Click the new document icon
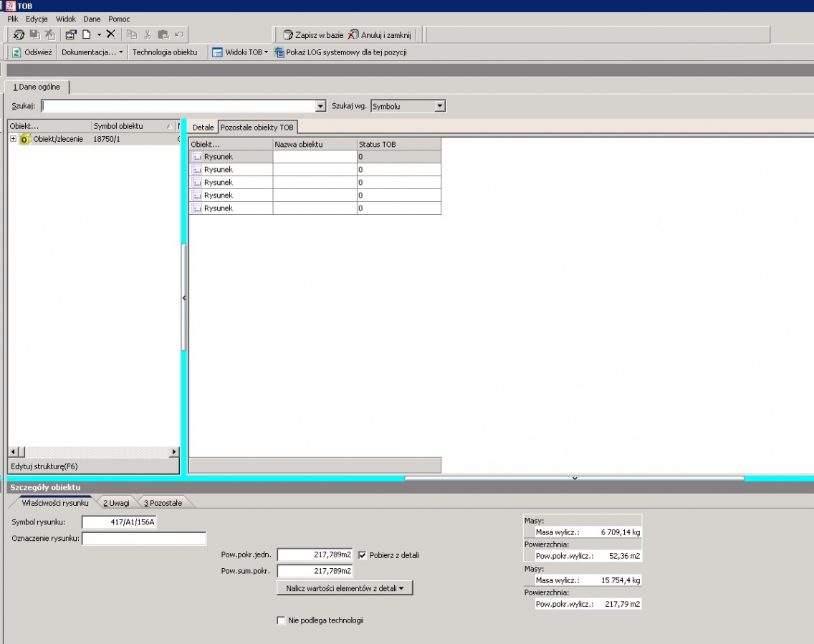 click(87, 34)
